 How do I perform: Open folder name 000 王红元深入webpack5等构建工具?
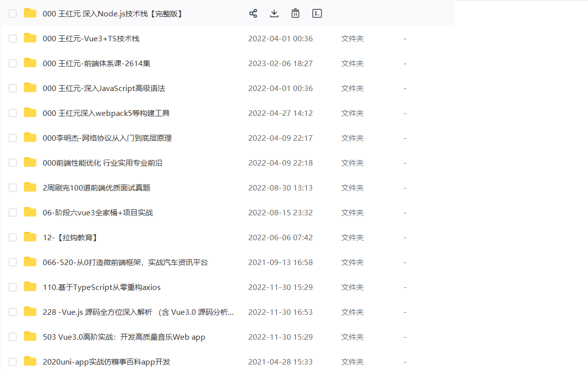106,113
